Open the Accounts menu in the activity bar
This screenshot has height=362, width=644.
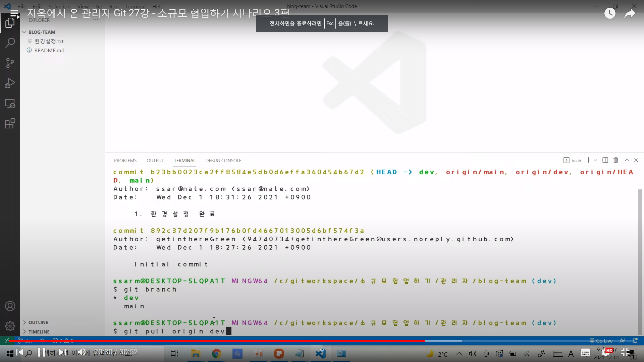(10, 306)
